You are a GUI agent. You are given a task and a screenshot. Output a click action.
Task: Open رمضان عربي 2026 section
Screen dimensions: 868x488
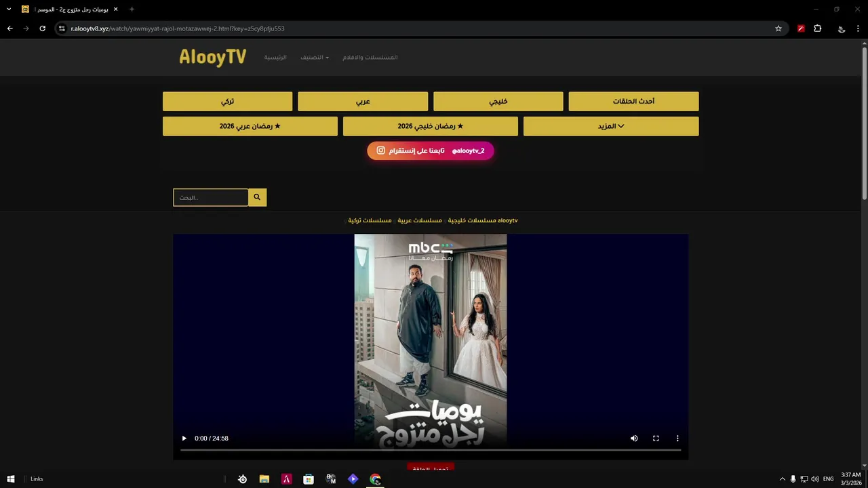250,126
